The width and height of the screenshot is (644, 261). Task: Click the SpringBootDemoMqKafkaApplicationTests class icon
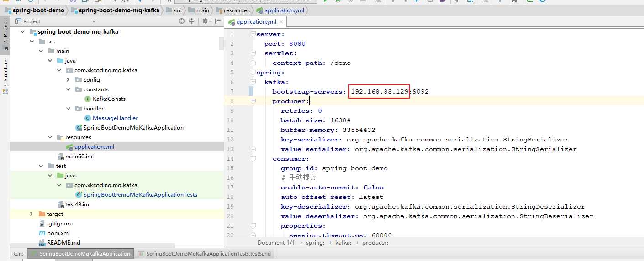tap(79, 195)
